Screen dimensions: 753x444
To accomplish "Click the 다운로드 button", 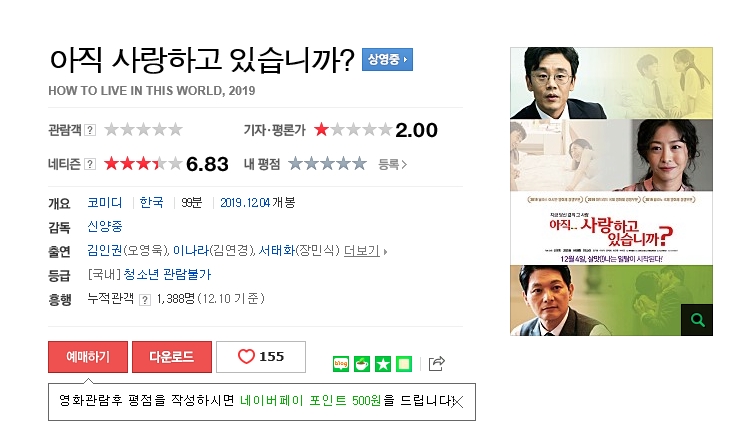I will click(172, 357).
